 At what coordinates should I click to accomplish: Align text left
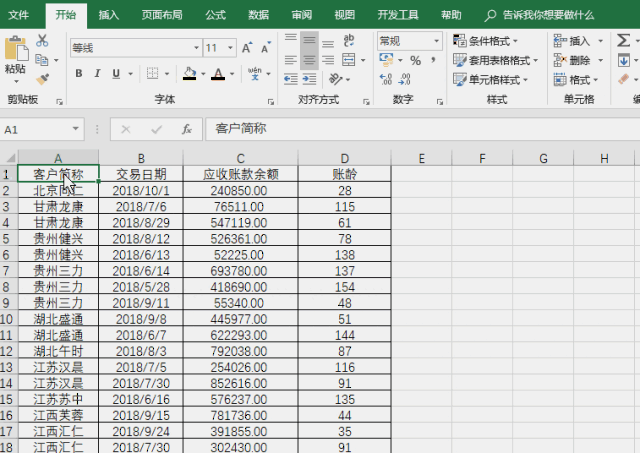coord(291,60)
